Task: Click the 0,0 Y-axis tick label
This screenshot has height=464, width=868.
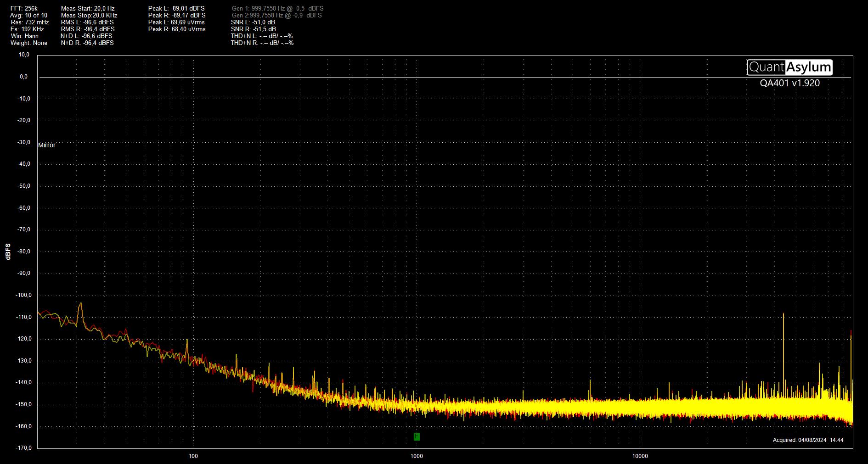Action: point(23,77)
